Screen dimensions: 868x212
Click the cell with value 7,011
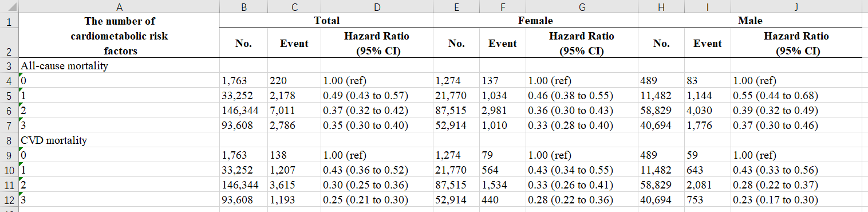(x=294, y=110)
